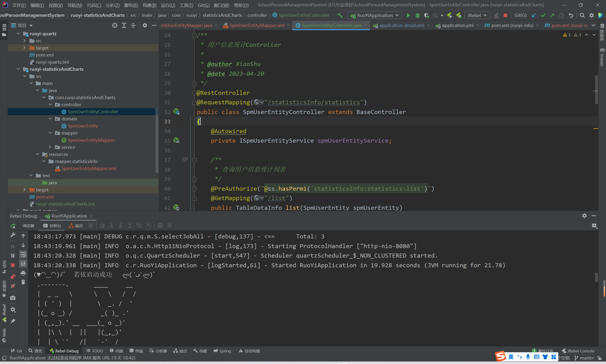
Task: Fold the Javadoc comment at line 24
Action: coord(194,35)
